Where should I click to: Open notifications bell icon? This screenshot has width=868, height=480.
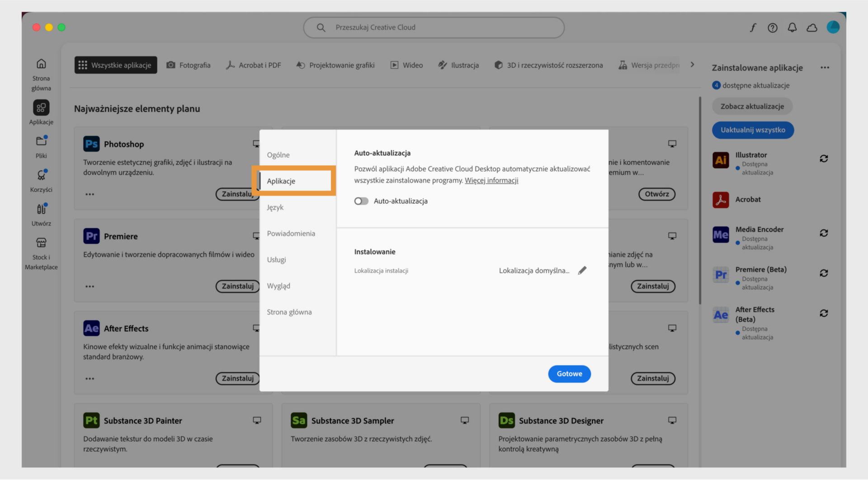click(x=792, y=28)
